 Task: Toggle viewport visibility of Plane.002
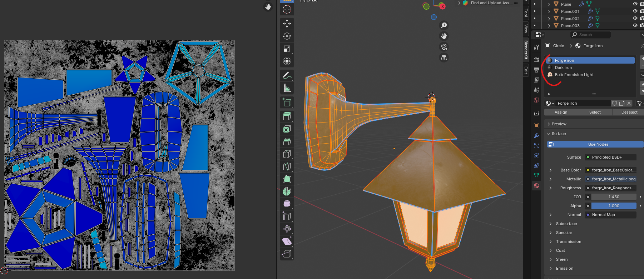(x=635, y=18)
